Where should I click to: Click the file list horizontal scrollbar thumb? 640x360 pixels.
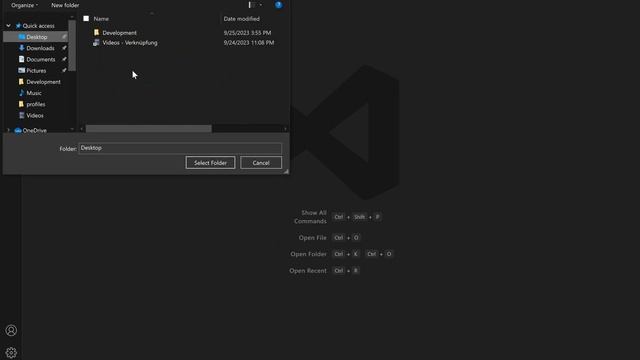[x=149, y=129]
